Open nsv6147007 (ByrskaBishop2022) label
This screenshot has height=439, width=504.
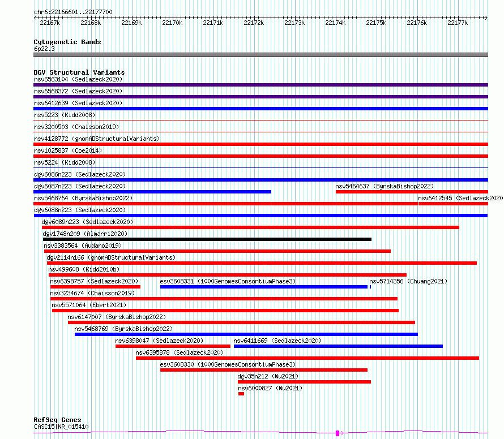pyautogui.click(x=117, y=317)
